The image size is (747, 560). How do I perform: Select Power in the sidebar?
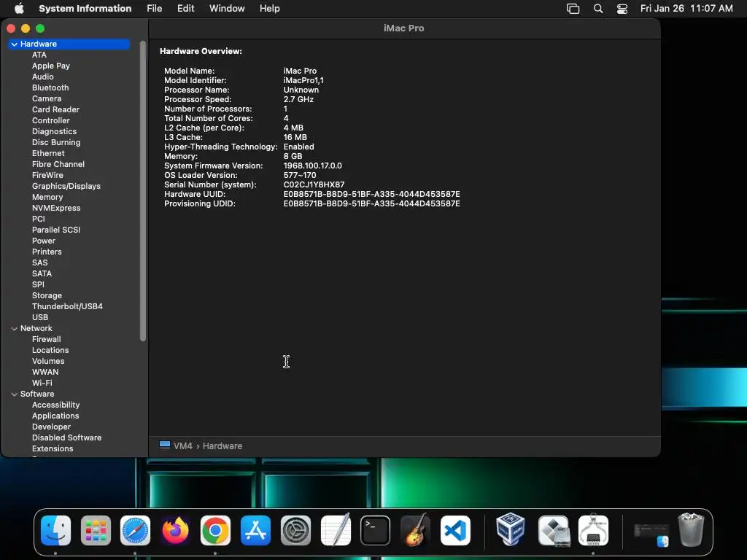(x=44, y=241)
